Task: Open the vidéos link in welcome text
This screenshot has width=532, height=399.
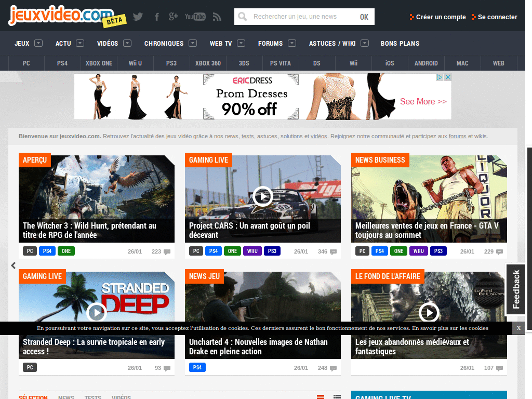Action: point(318,136)
